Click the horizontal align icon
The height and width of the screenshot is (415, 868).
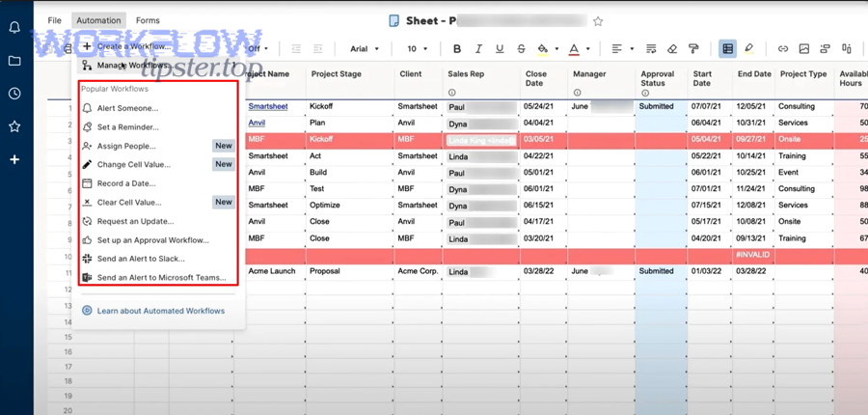click(616, 49)
